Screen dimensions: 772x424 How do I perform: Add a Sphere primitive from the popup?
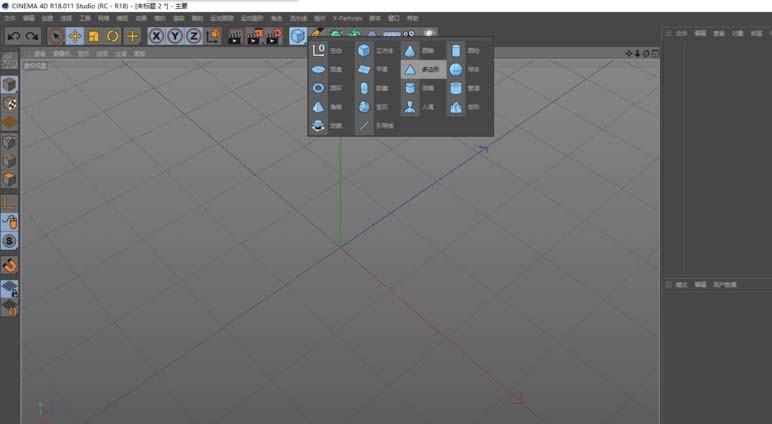[456, 69]
